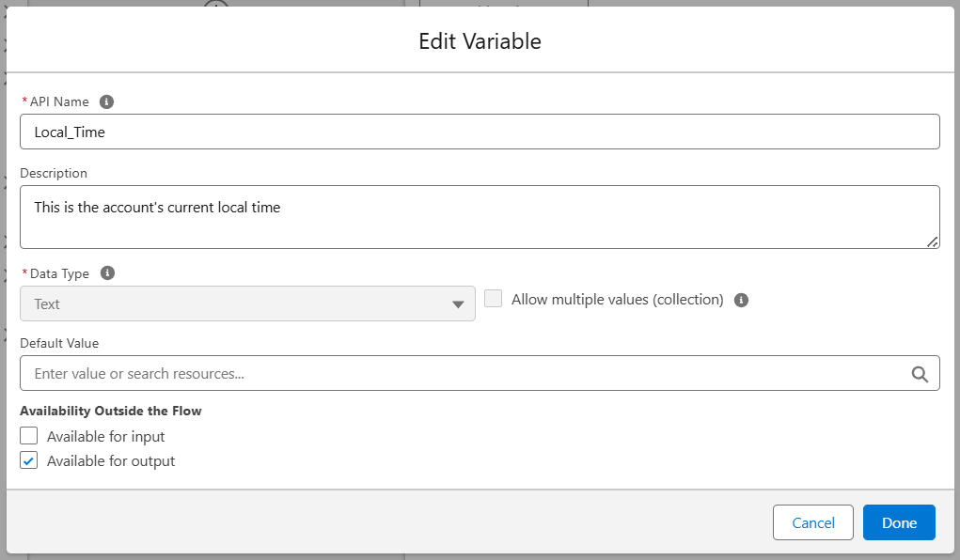Viewport: 960px width, 560px height.
Task: Click the info icon beside Data Type
Action: (107, 273)
